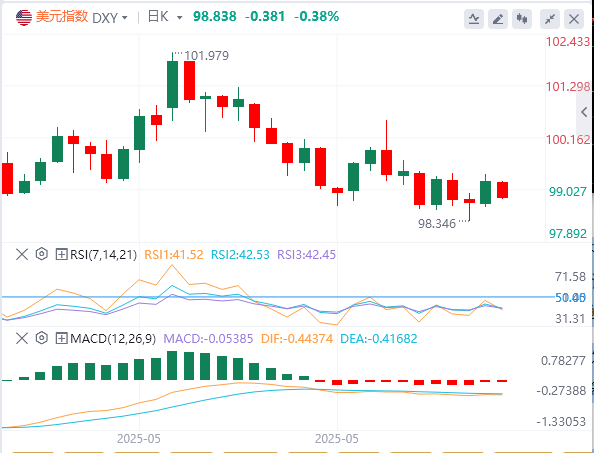594x453 pixels.
Task: Toggle the RSI panel plus box
Action: (61, 254)
